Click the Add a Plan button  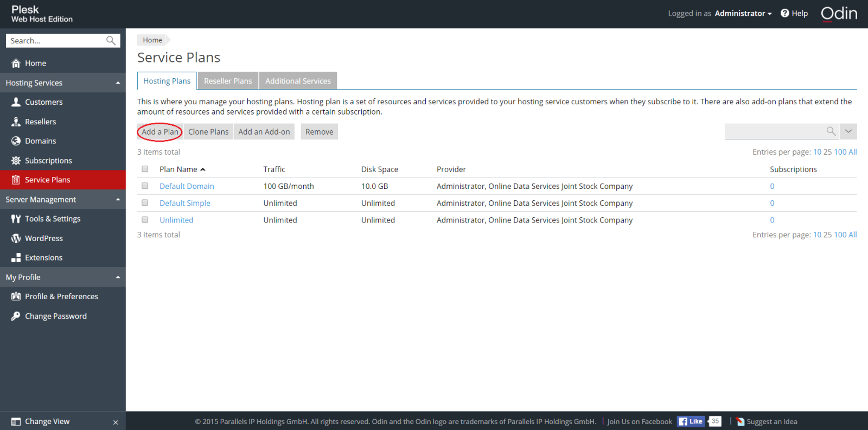pyautogui.click(x=160, y=132)
